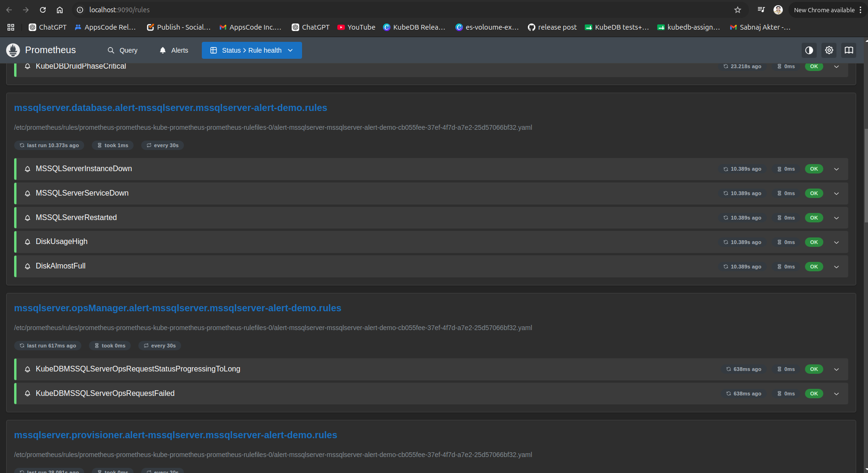This screenshot has width=868, height=473.
Task: Open mssqlserver.opsManager.alert rule group link
Action: [x=178, y=308]
